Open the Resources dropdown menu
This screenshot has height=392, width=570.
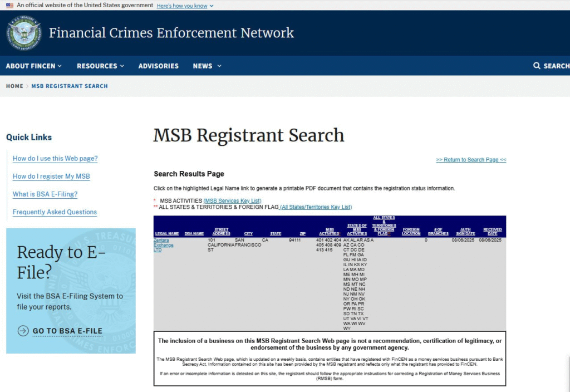(100, 66)
